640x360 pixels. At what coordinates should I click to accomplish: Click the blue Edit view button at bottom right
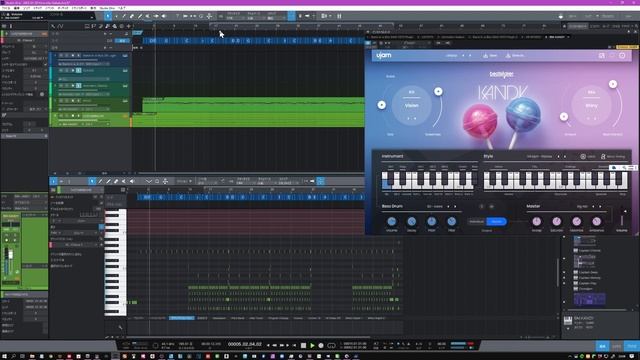click(602, 346)
